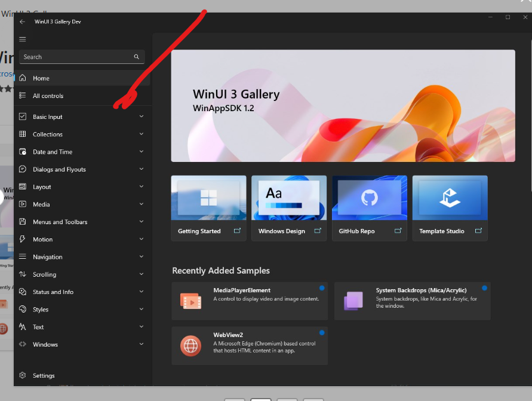Image resolution: width=532 pixels, height=401 pixels.
Task: Click the All controls list icon
Action: click(23, 96)
